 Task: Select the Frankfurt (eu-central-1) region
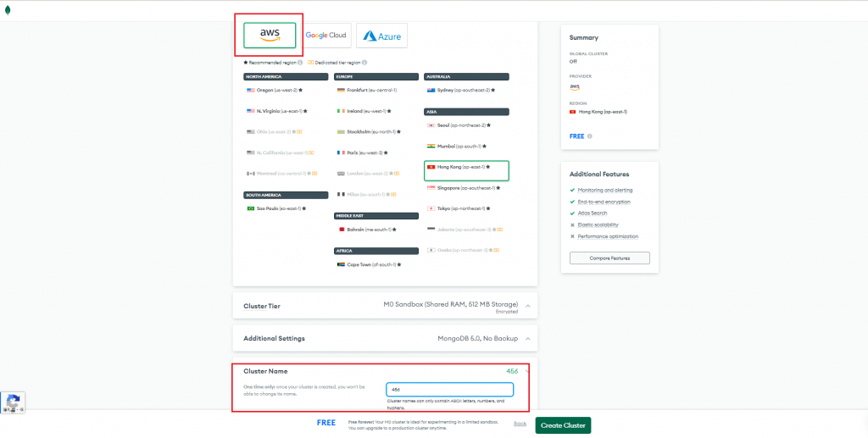[x=367, y=90]
